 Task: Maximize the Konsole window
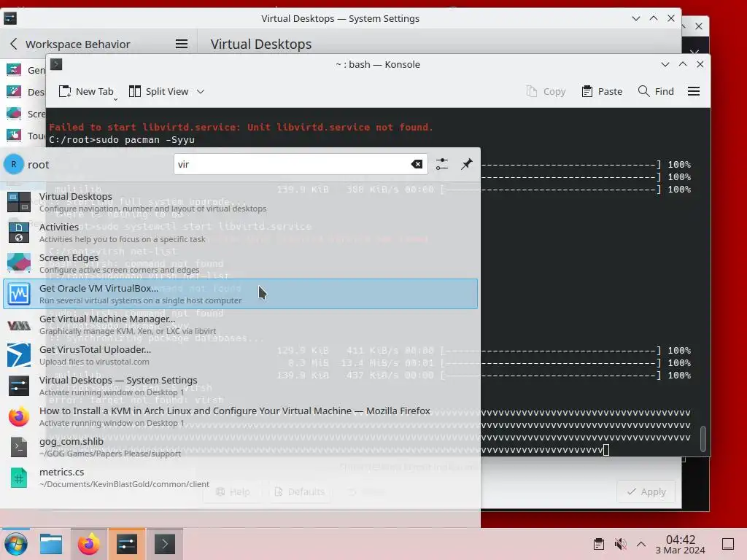pyautogui.click(x=683, y=64)
